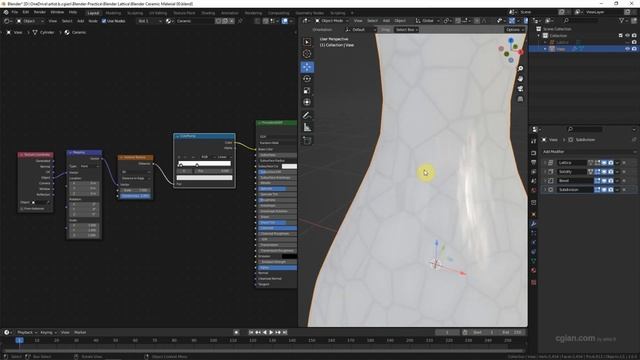Click the Select Box drag option button
The width and height of the screenshot is (640, 360).
pyautogui.click(x=406, y=29)
